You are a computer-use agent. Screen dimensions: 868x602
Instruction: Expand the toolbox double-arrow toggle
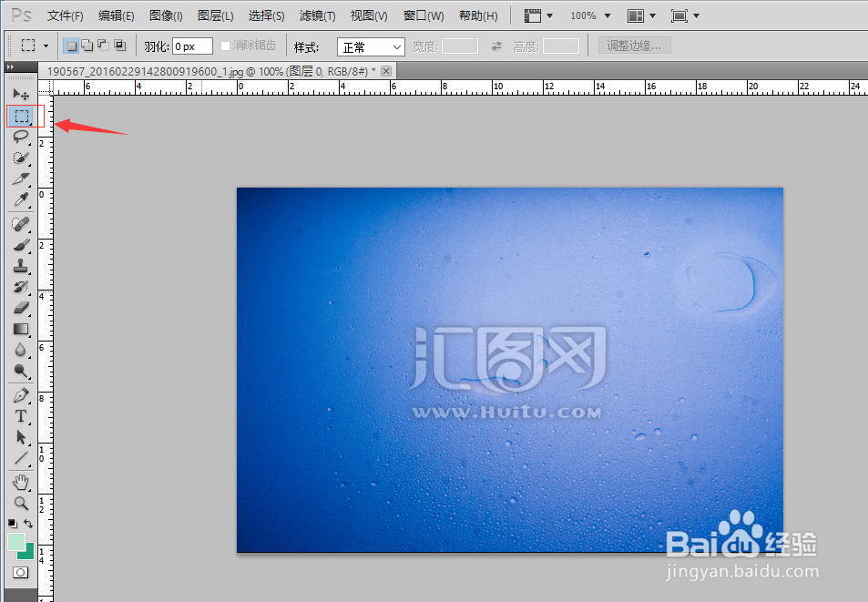pyautogui.click(x=11, y=67)
